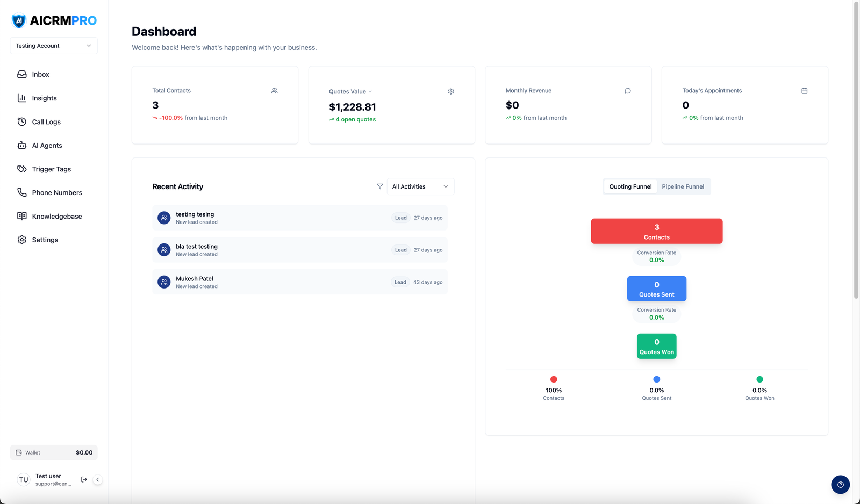The height and width of the screenshot is (504, 860).
Task: Open the testing tesing lead activity
Action: pyautogui.click(x=300, y=218)
